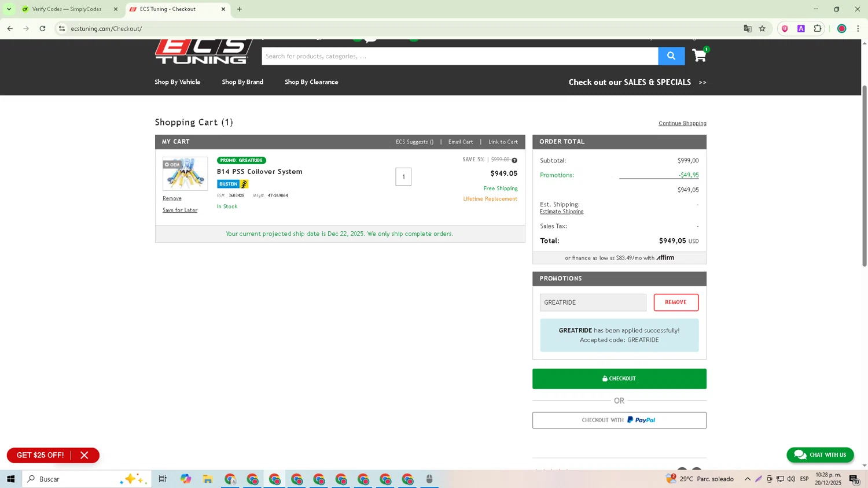Screen dimensions: 868x488
Task: Open the B14 PSS Coilover product thumbnail
Action: (x=185, y=173)
